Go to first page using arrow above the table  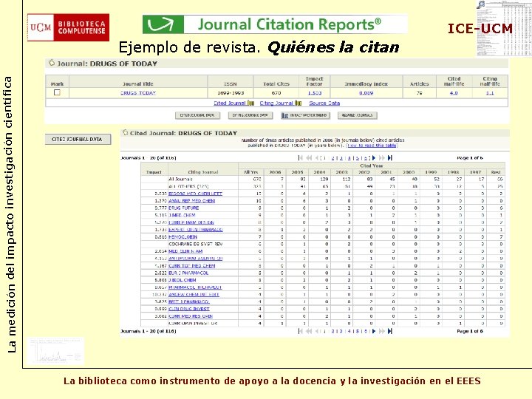click(300, 158)
